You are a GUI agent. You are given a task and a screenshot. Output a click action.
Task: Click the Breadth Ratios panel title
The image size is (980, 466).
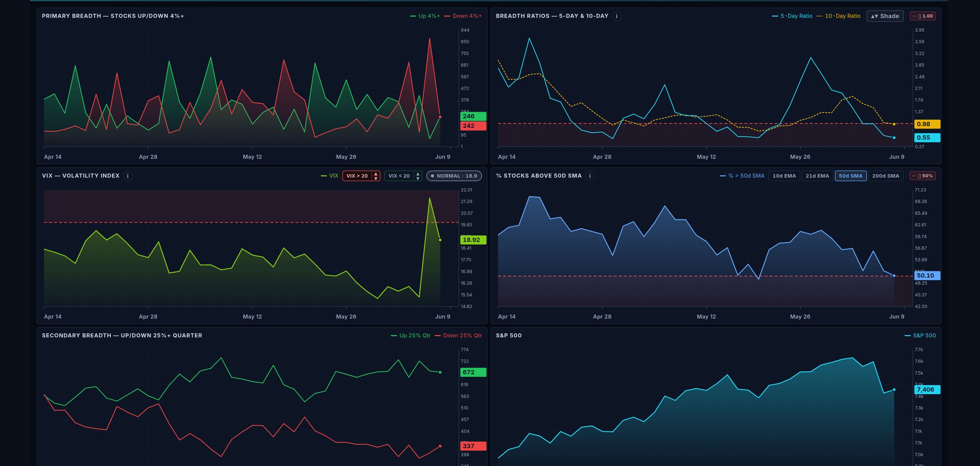tap(552, 16)
